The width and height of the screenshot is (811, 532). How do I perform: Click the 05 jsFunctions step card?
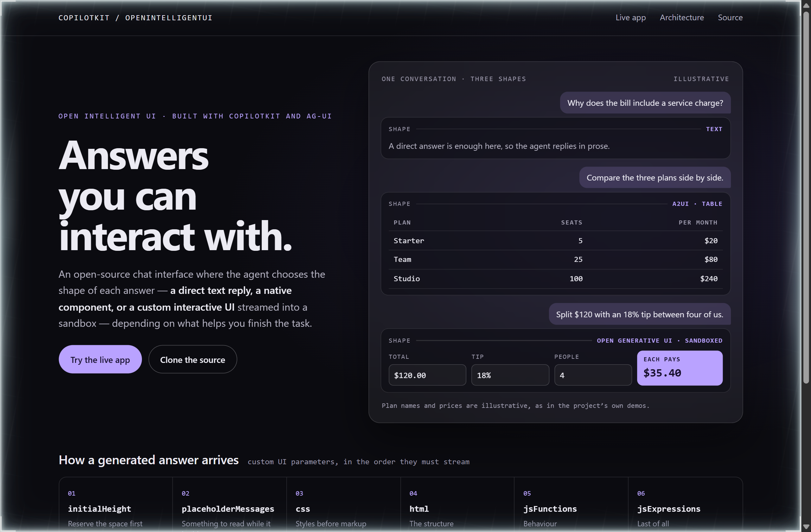[571, 504]
